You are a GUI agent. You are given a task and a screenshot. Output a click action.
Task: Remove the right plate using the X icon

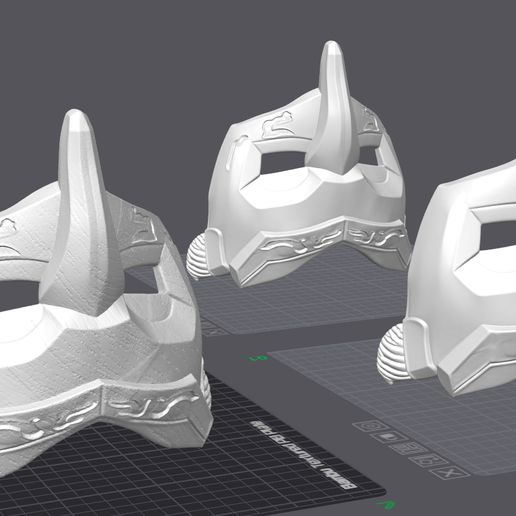449,473
